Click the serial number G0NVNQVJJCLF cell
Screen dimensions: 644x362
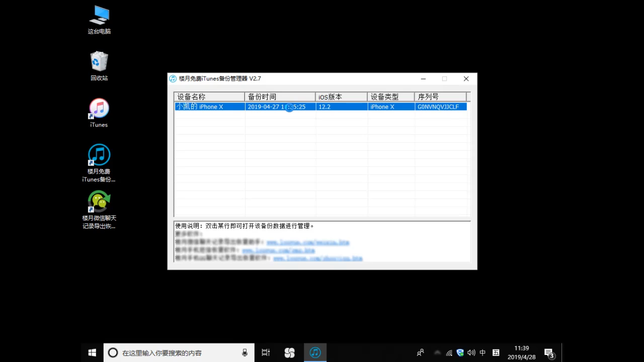point(441,107)
